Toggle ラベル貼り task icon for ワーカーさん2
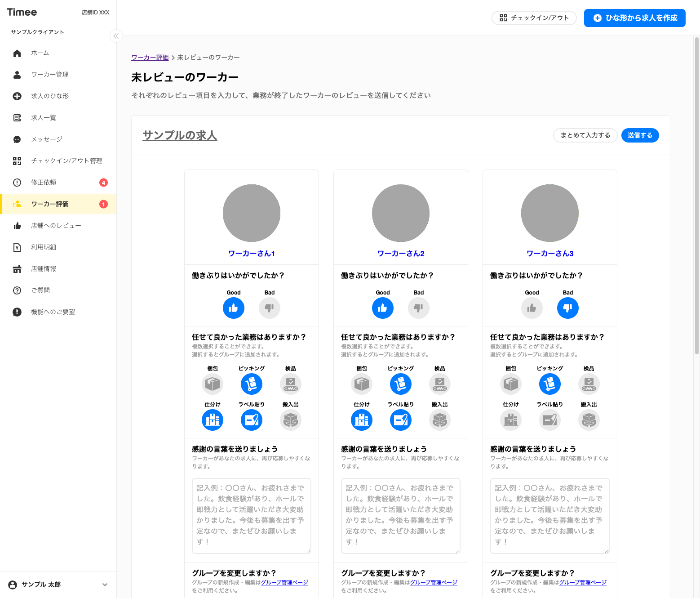 [401, 420]
